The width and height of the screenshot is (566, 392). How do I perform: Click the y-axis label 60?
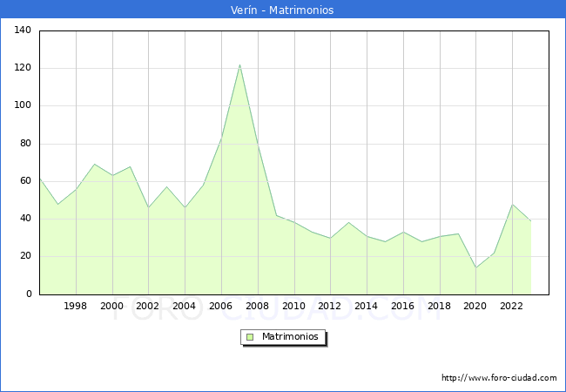tap(25, 180)
